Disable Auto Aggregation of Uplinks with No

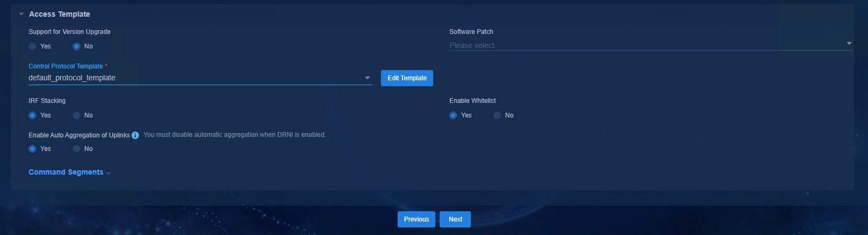click(77, 149)
